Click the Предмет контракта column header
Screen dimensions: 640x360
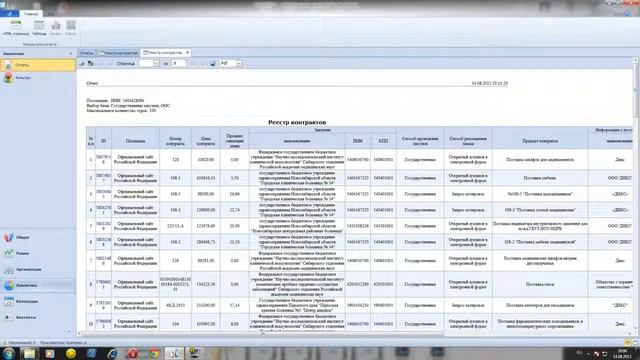point(540,141)
